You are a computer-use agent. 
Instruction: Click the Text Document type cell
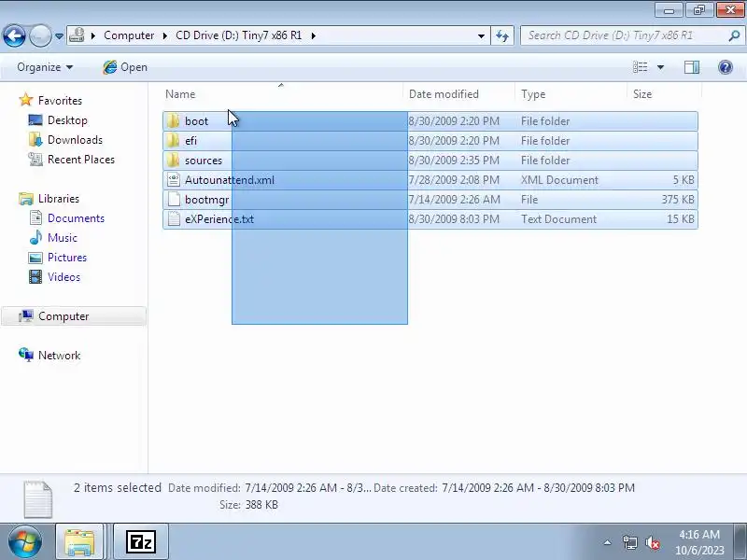click(558, 218)
